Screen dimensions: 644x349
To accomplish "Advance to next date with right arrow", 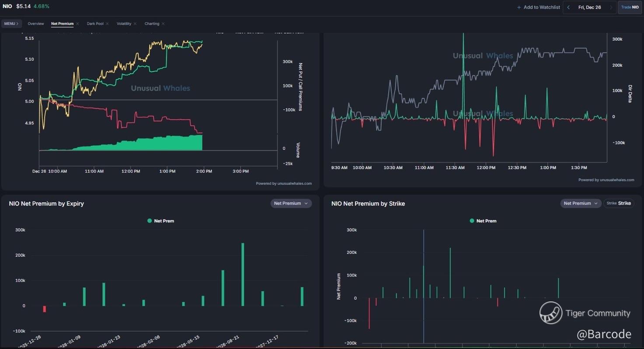I will click(611, 7).
